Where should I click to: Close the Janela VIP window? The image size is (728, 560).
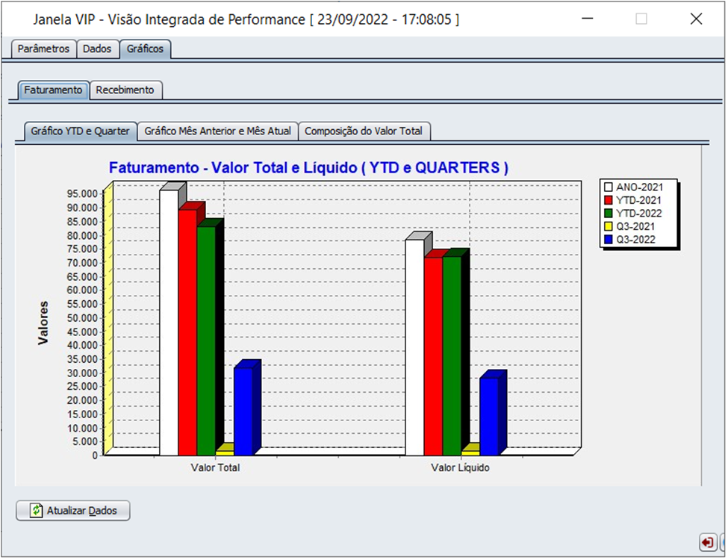coord(696,19)
